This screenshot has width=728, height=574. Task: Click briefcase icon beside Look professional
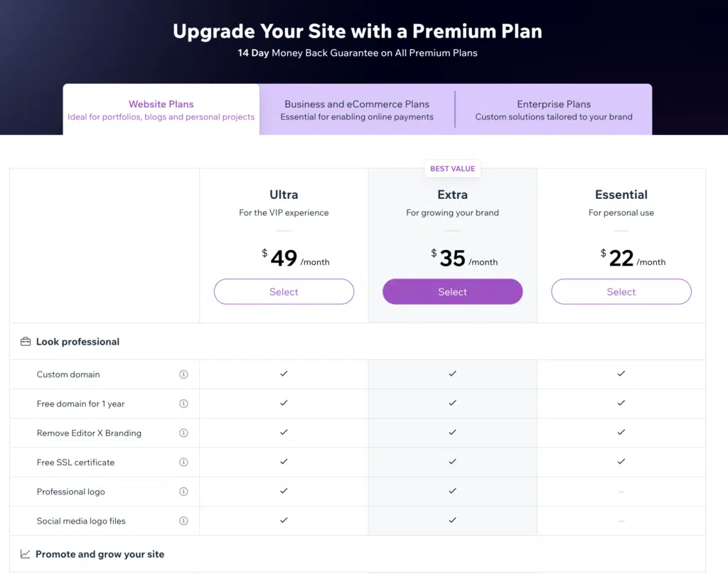tap(26, 342)
